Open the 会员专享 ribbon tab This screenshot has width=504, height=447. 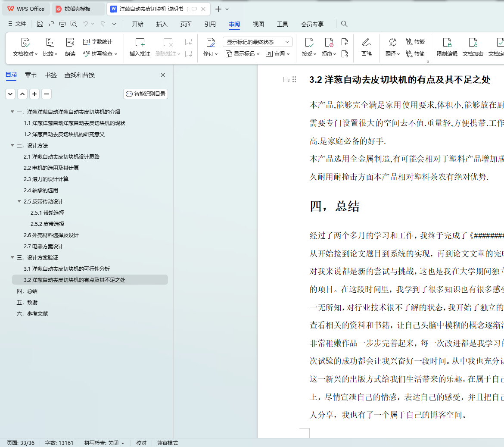[312, 24]
